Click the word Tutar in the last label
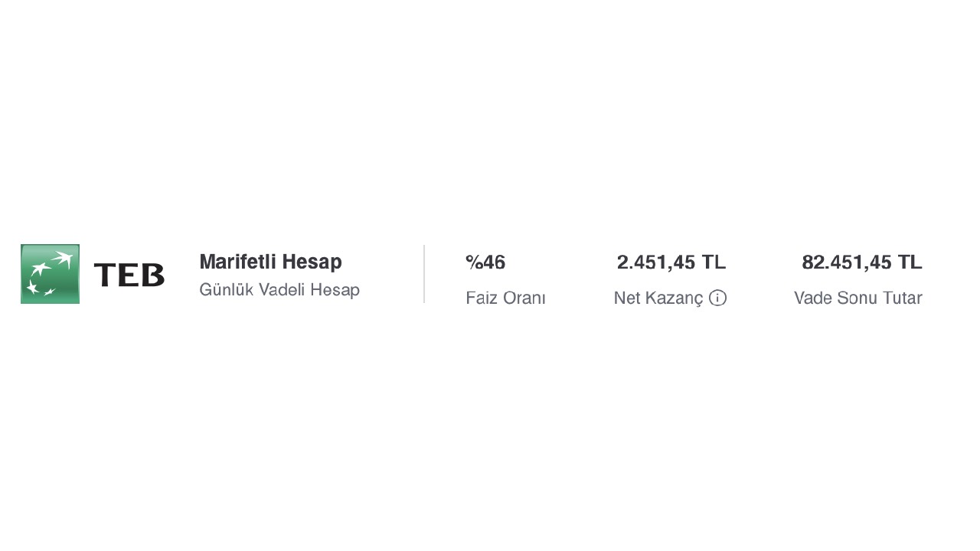980x551 pixels. click(903, 298)
